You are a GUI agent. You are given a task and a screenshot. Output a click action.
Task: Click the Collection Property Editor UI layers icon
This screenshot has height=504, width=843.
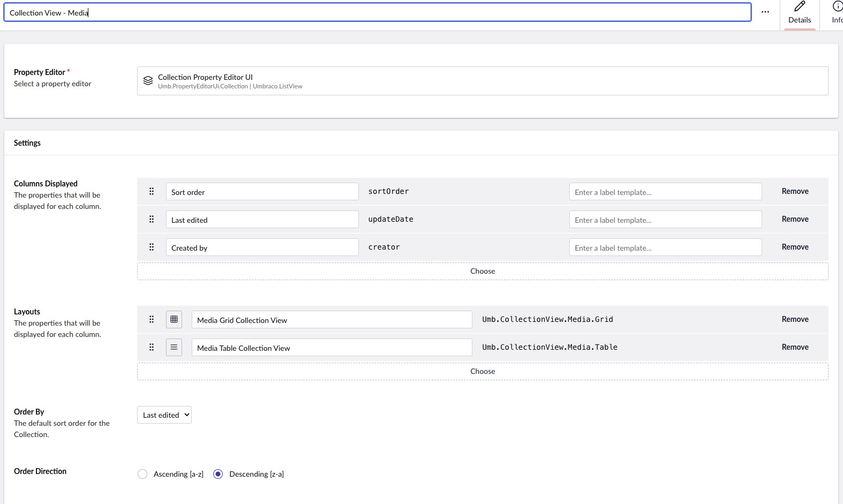click(148, 81)
